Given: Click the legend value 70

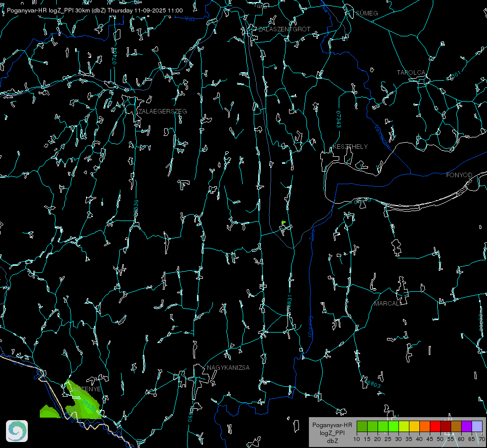Looking at the screenshot, I should click(482, 439).
